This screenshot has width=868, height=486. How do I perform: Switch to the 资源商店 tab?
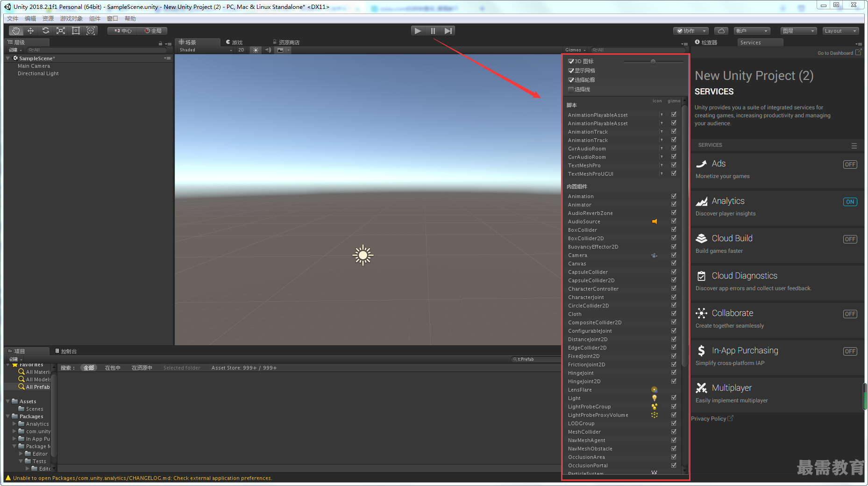pyautogui.click(x=286, y=42)
